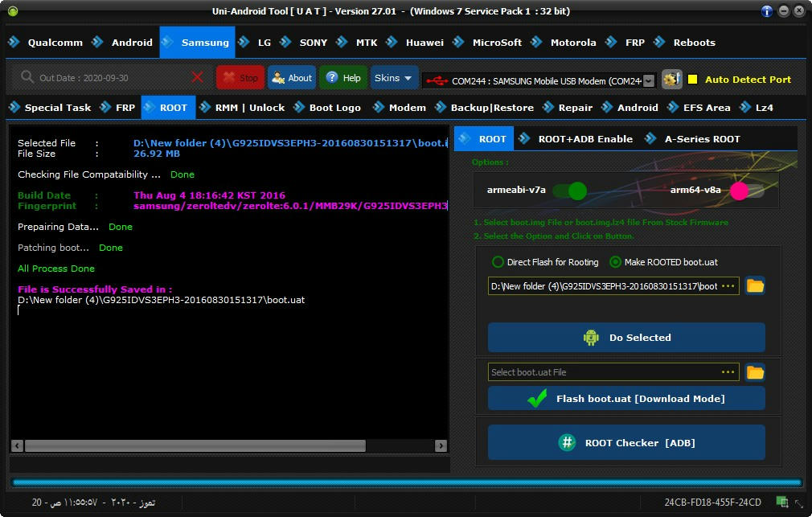The width and height of the screenshot is (812, 517).
Task: Click the Android robot icon on Do Selected
Action: click(591, 338)
